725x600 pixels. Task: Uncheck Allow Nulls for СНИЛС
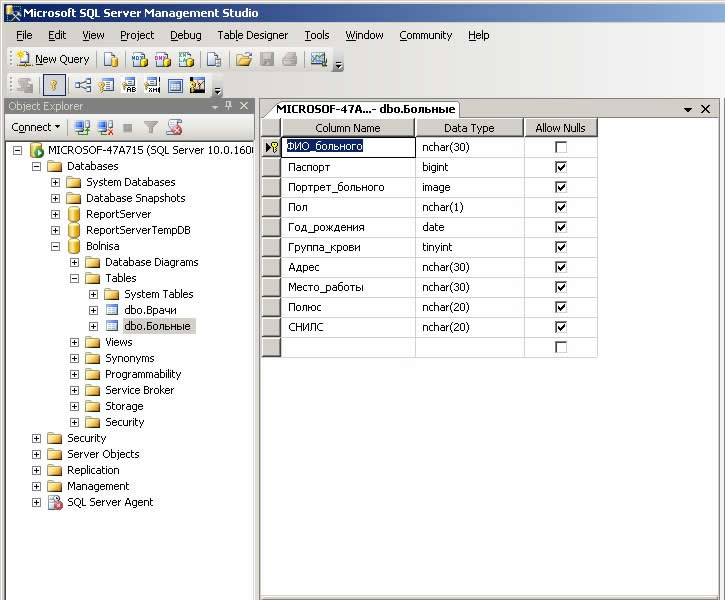point(561,327)
